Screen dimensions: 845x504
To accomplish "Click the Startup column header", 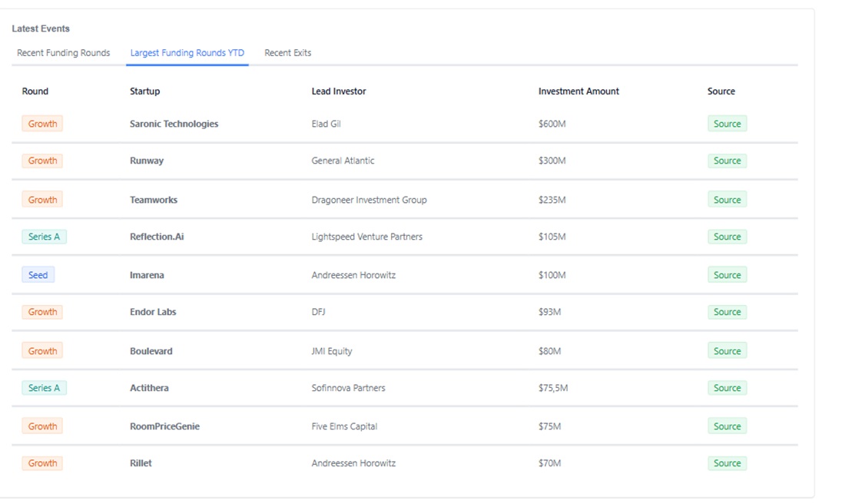I will [x=145, y=91].
